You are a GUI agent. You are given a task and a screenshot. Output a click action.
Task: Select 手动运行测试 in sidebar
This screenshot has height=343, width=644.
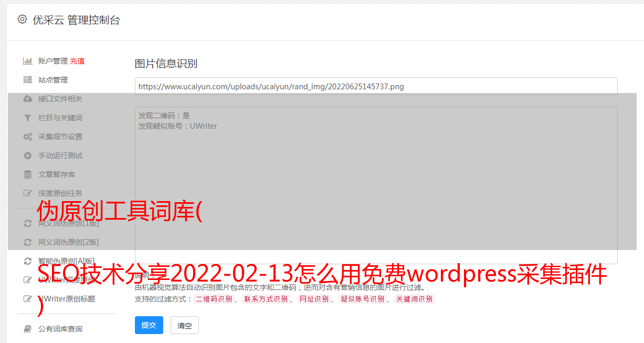click(x=60, y=155)
